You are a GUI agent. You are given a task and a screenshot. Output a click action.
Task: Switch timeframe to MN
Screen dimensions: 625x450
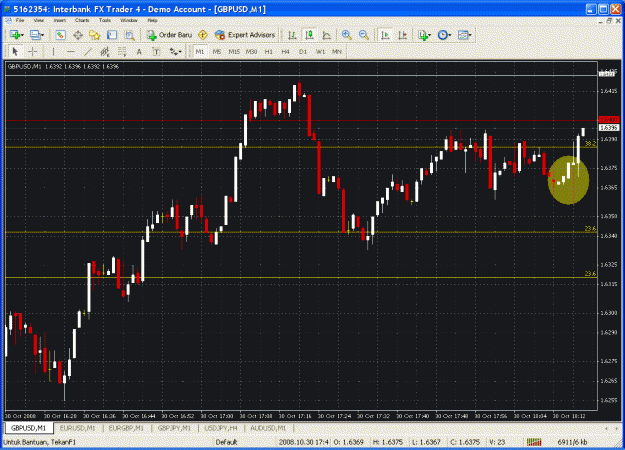point(337,51)
